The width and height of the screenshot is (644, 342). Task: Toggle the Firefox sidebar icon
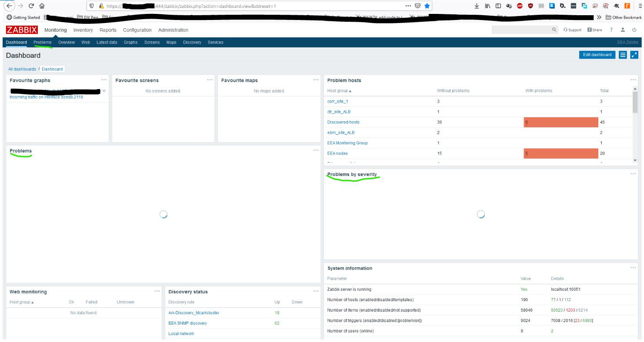(497, 7)
